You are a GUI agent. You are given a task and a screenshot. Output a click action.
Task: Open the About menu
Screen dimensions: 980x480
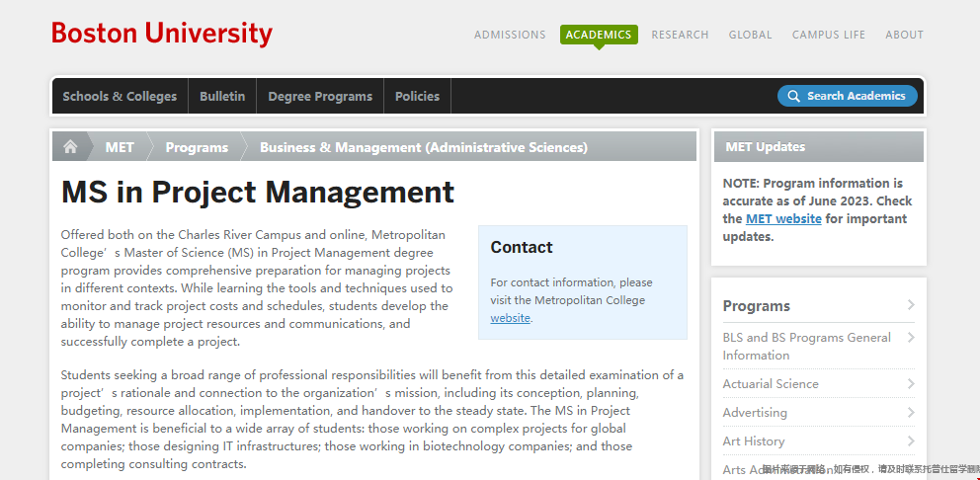904,35
